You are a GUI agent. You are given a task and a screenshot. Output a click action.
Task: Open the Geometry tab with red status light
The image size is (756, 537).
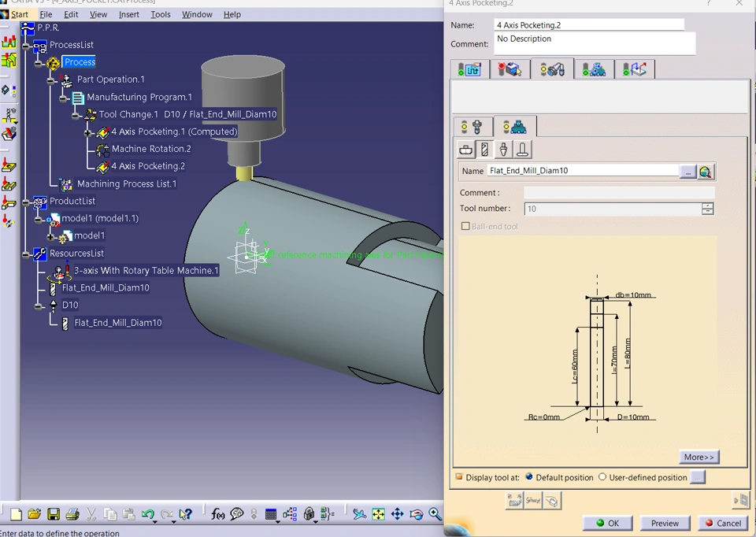tap(510, 69)
